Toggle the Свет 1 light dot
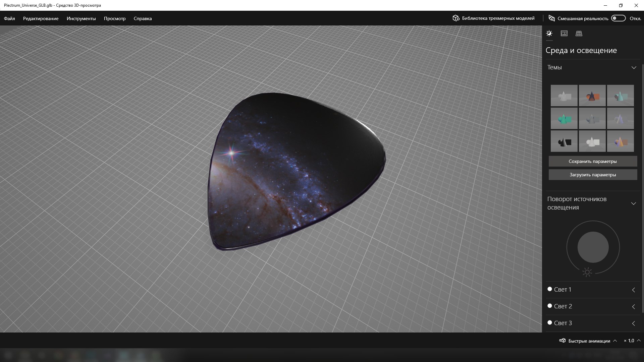The image size is (644, 362). point(550,289)
